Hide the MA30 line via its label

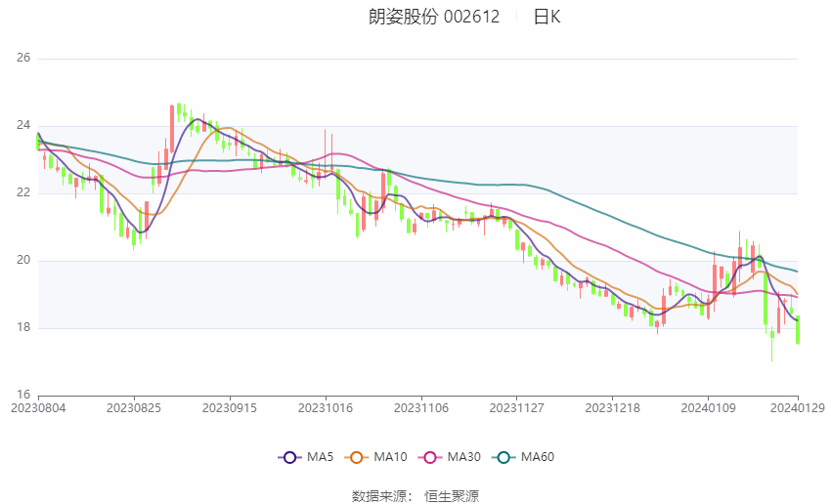[x=464, y=457]
